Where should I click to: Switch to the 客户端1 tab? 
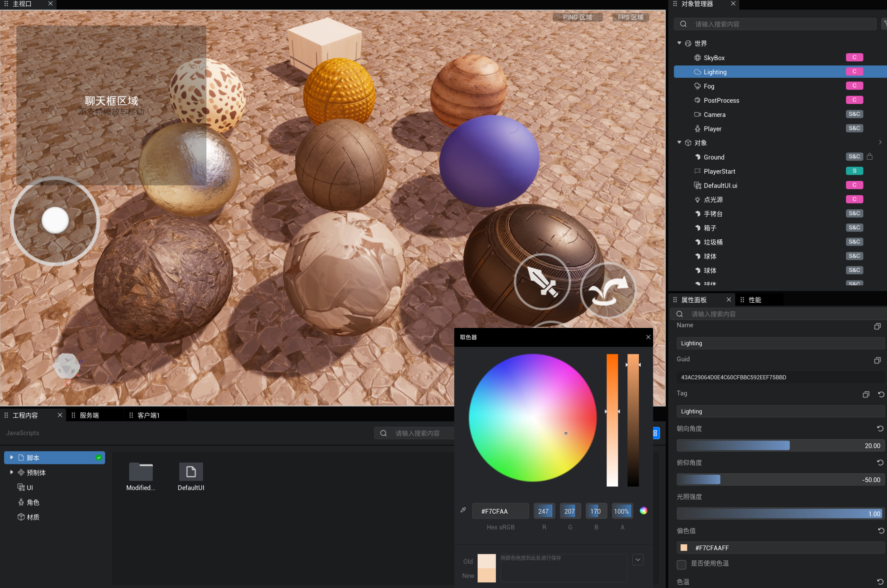tap(149, 415)
